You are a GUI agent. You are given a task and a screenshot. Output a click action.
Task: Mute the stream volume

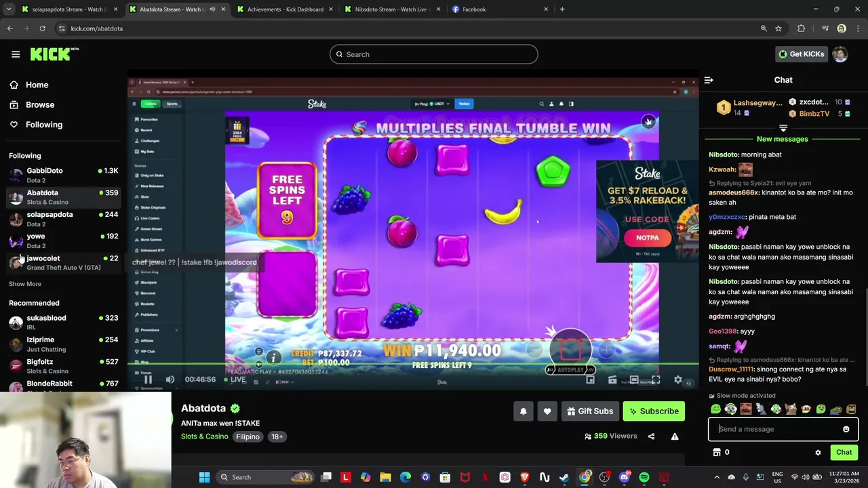pyautogui.click(x=170, y=380)
